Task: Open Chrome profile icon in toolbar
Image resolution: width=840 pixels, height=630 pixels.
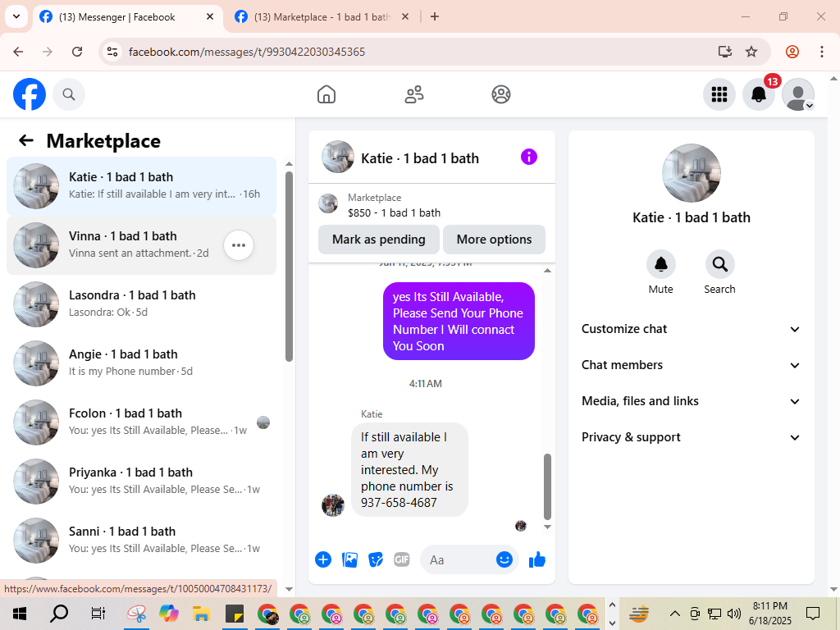Action: tap(792, 52)
